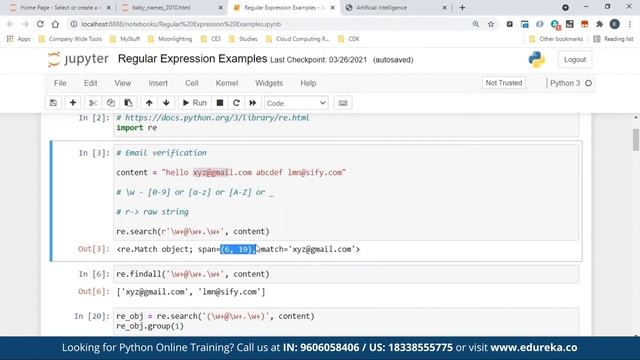This screenshot has height=360, width=640.
Task: Open Studies bookmark folder
Action: tap(243, 39)
